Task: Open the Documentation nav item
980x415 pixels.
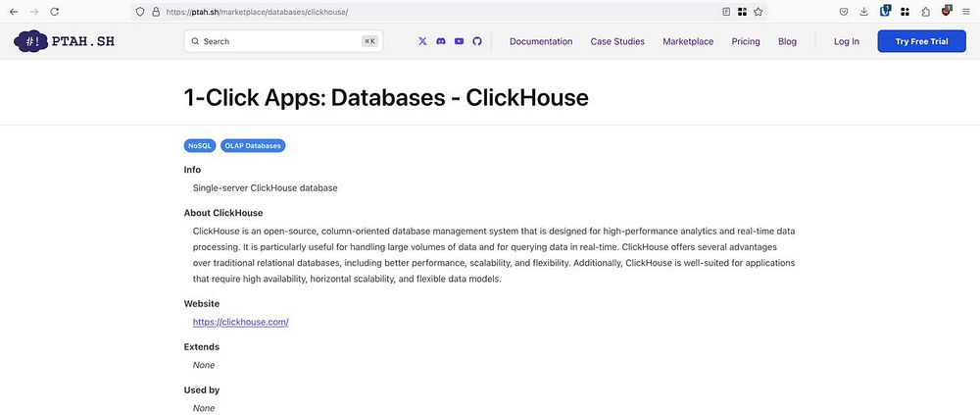Action: click(x=541, y=41)
